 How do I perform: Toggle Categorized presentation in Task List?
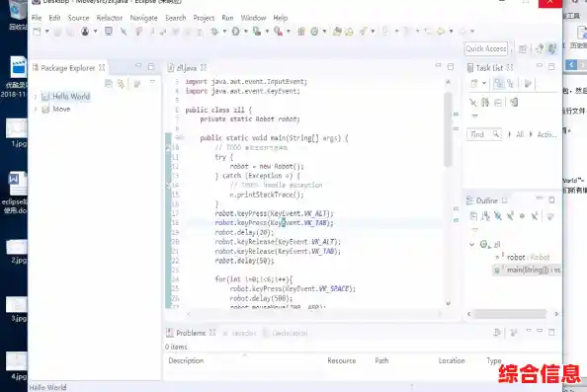(x=499, y=83)
